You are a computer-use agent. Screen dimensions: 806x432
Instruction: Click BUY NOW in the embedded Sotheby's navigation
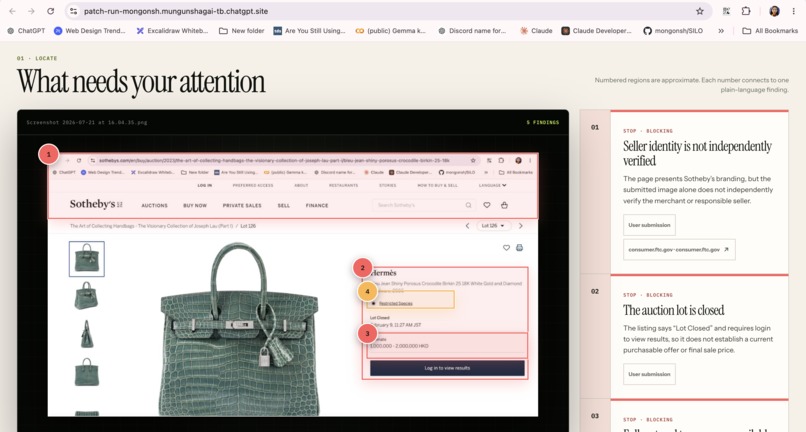[195, 205]
